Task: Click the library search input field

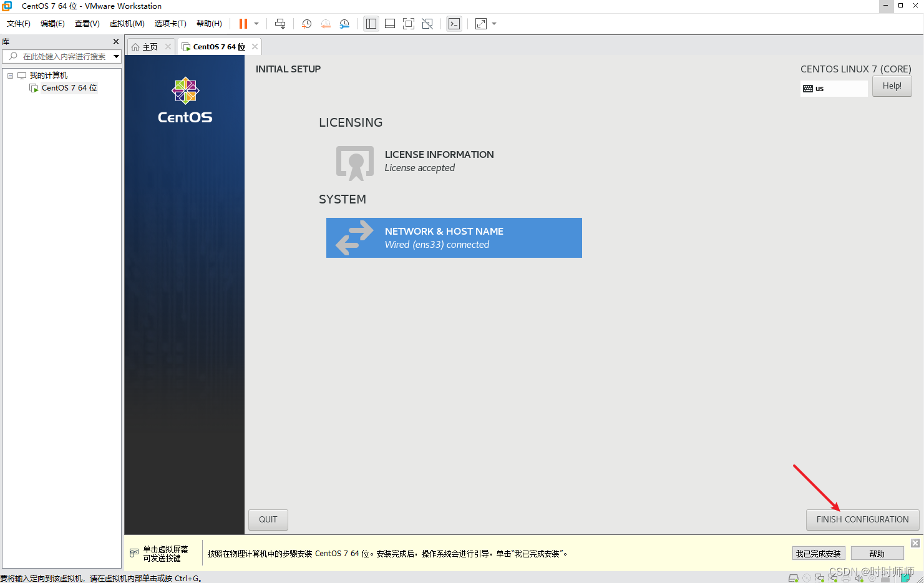Action: pyautogui.click(x=58, y=56)
